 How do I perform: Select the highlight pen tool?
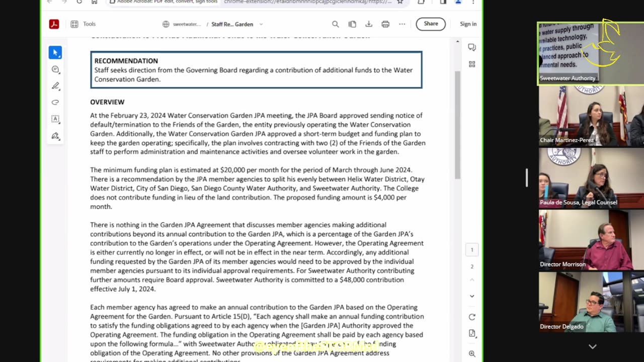55,86
